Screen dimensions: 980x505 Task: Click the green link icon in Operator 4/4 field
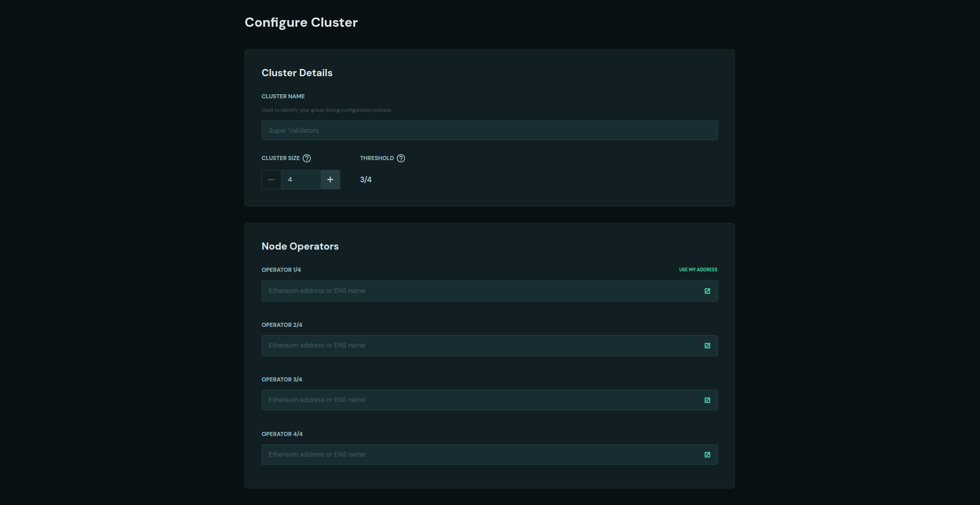(x=708, y=455)
